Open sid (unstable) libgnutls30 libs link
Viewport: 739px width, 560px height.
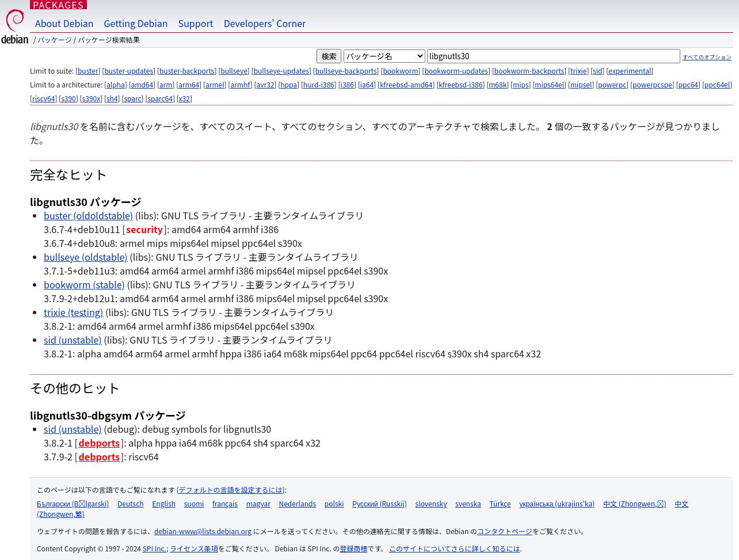(x=73, y=340)
